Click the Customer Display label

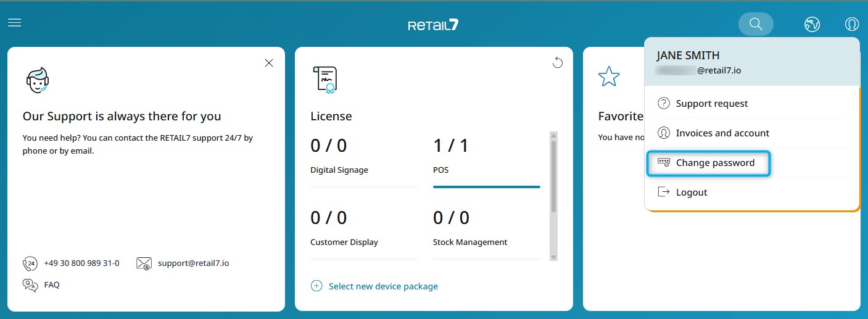pyautogui.click(x=344, y=242)
